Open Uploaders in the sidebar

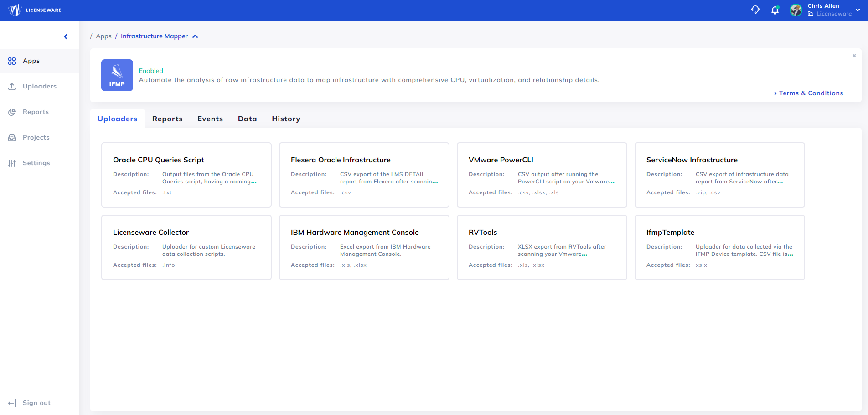[x=40, y=87]
